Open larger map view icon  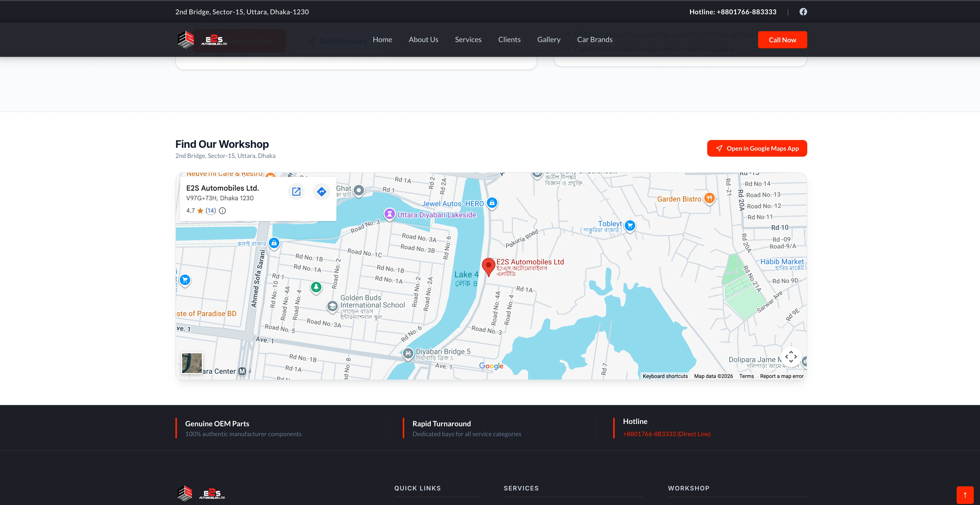[x=296, y=191]
